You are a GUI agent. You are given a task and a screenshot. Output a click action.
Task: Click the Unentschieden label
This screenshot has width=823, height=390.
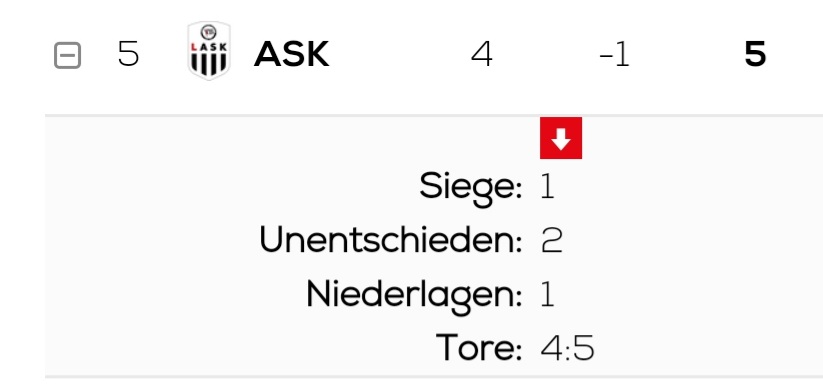[x=391, y=240]
